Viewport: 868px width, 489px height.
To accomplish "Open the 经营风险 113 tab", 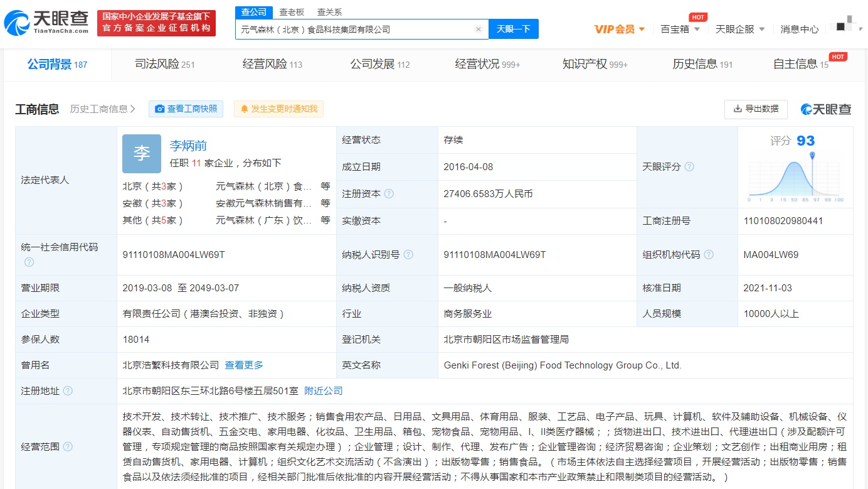I will pos(272,64).
